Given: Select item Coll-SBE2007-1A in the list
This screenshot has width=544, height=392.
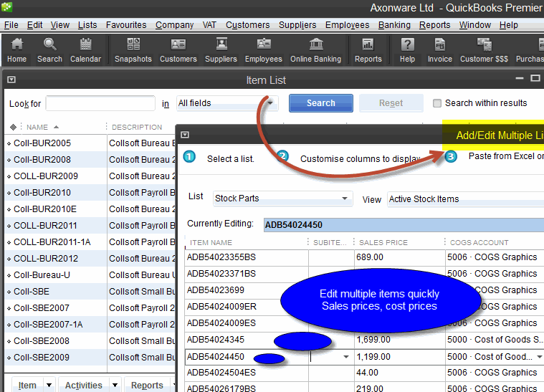Looking at the screenshot, I should coord(48,325).
